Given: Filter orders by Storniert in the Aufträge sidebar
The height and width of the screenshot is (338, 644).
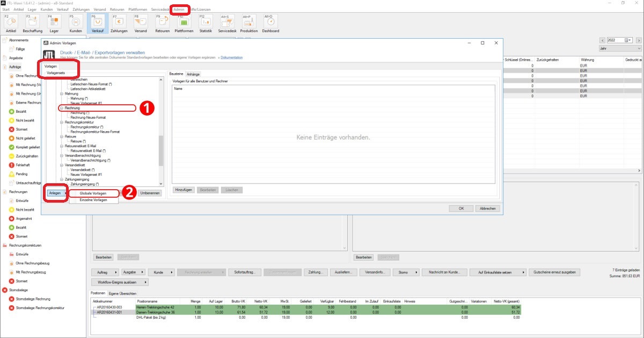Looking at the screenshot, I should tap(21, 130).
